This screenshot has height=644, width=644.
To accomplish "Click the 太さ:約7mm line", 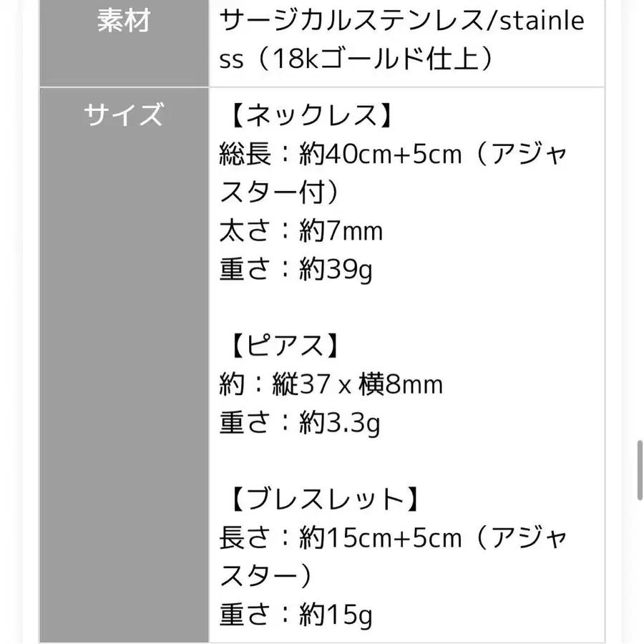I will [301, 230].
